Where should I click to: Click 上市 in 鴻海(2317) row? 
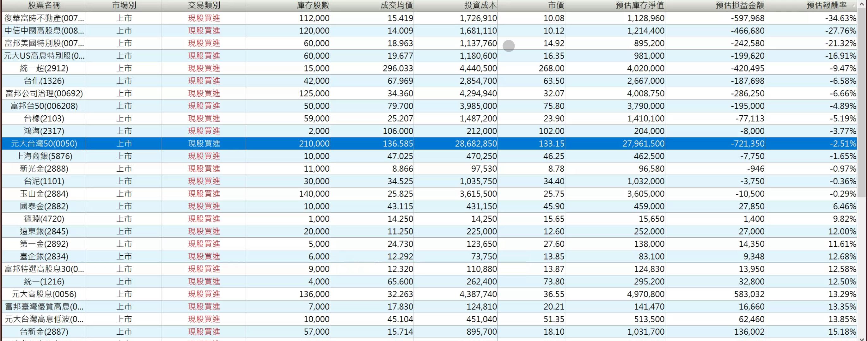click(124, 131)
